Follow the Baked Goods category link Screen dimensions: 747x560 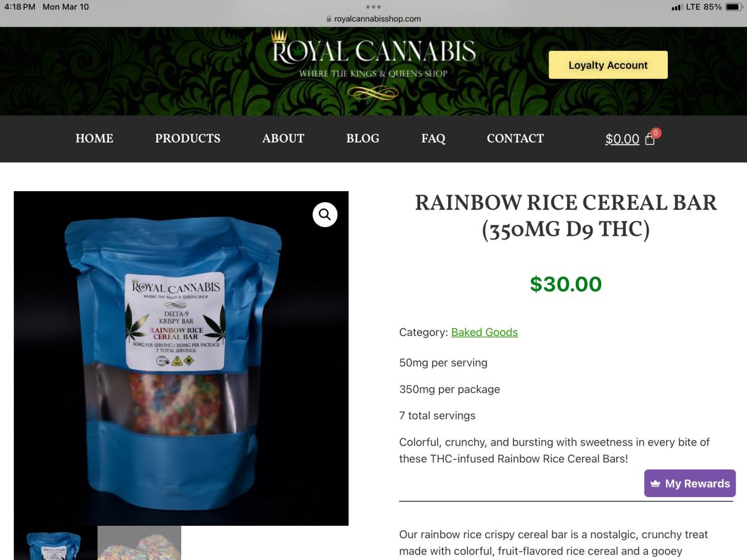tap(484, 332)
